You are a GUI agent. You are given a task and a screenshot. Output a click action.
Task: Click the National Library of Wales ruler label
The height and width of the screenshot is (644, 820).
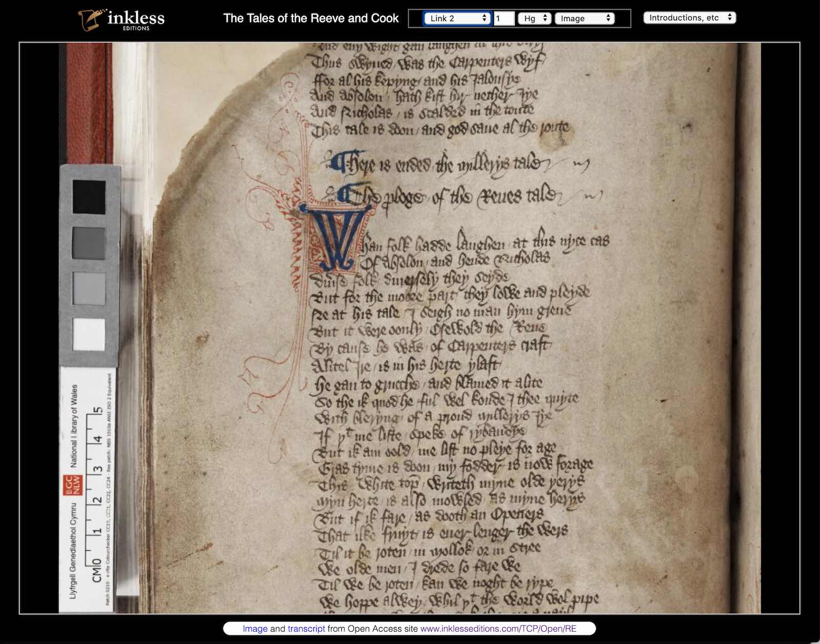pos(74,425)
